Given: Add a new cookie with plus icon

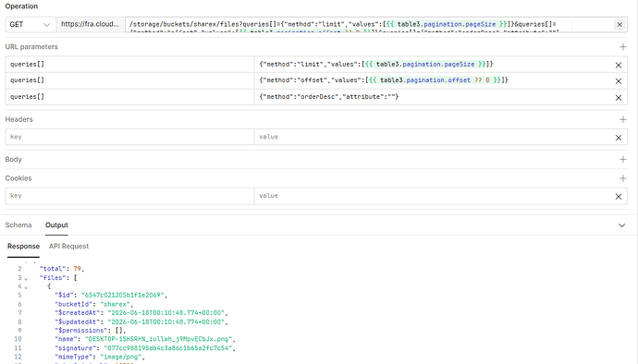Looking at the screenshot, I should tap(622, 178).
